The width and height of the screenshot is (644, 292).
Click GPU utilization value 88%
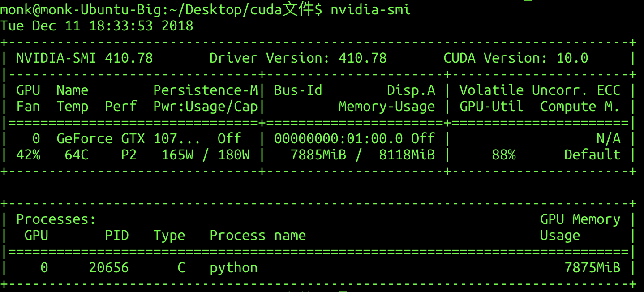click(x=503, y=155)
